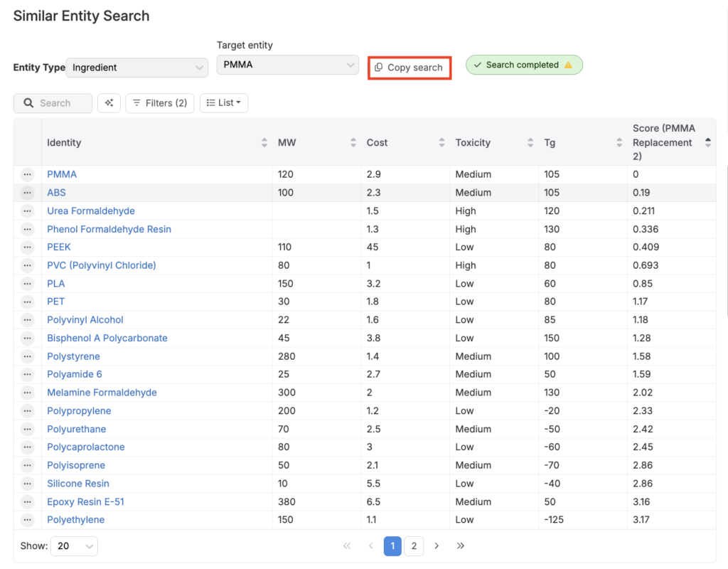Open row actions menu for Polyethylene

28,520
